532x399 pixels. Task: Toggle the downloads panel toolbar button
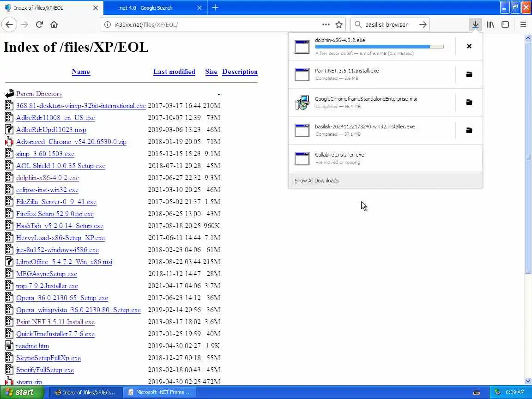(x=476, y=24)
